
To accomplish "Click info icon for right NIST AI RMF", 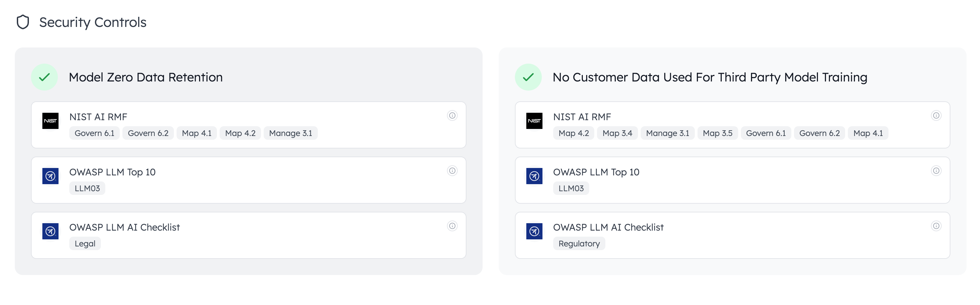I will tap(936, 115).
